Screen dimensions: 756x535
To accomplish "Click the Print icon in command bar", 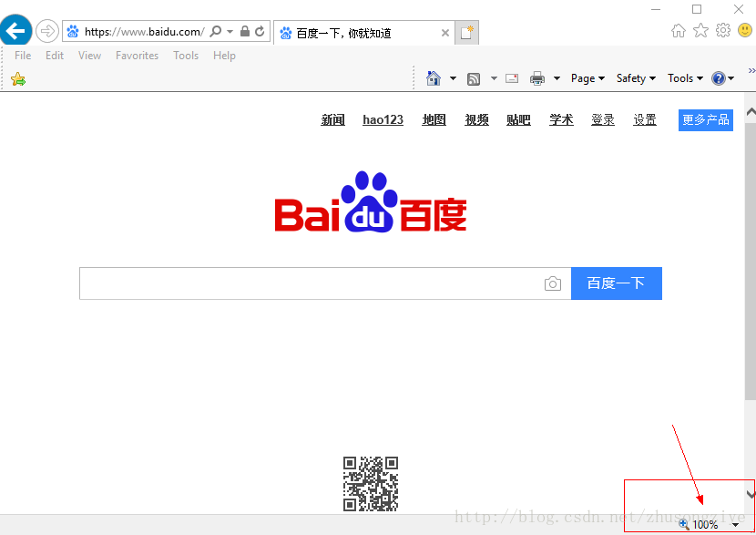I will point(537,78).
